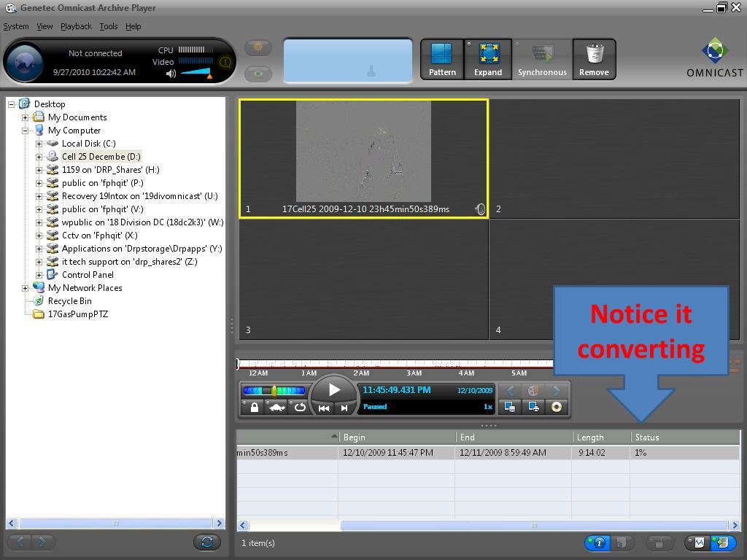
Task: Select Applications on 'Drpstorage\Drpapps' (Y:)
Action: 142,249
